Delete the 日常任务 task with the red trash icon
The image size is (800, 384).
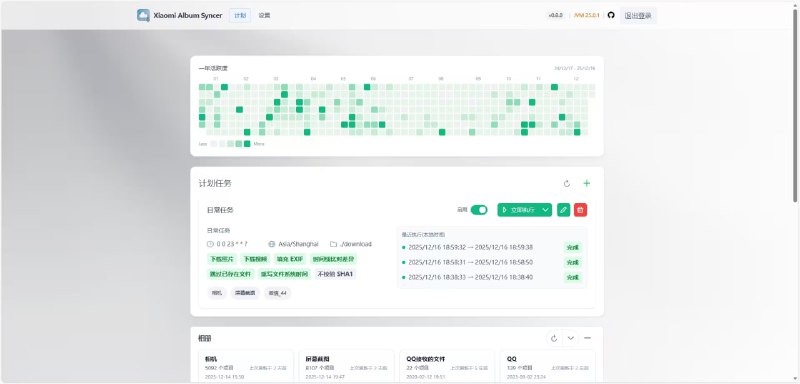tap(581, 210)
